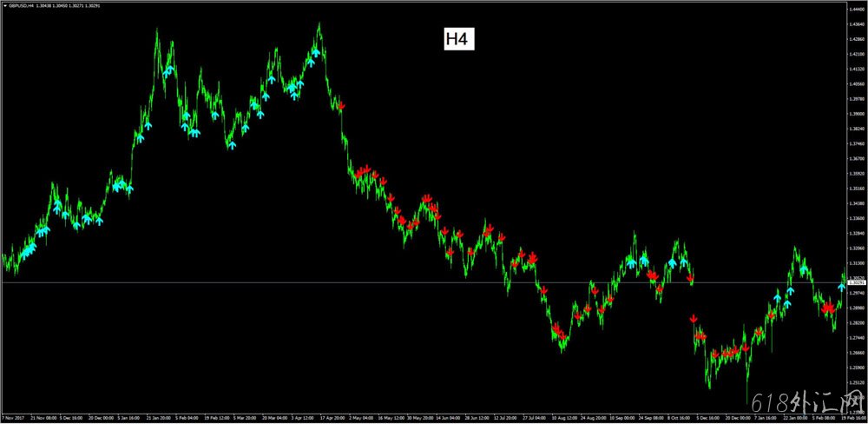Select the last cyan buy arrow at chart's right edge
This screenshot has height=424, width=868.
click(841, 287)
